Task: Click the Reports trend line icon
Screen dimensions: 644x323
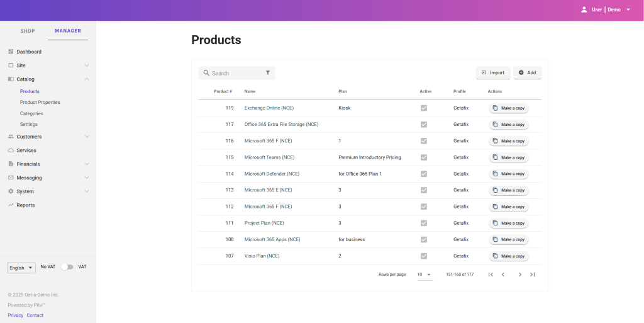Action: point(11,205)
